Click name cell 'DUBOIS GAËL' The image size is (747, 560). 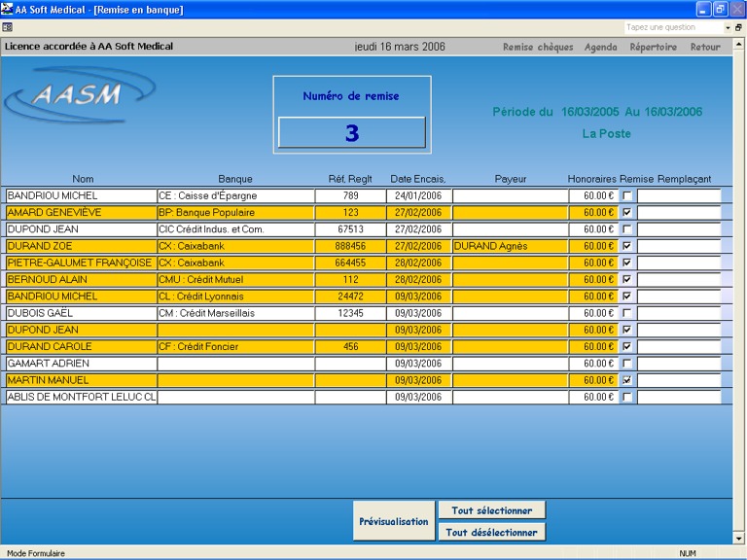point(82,313)
